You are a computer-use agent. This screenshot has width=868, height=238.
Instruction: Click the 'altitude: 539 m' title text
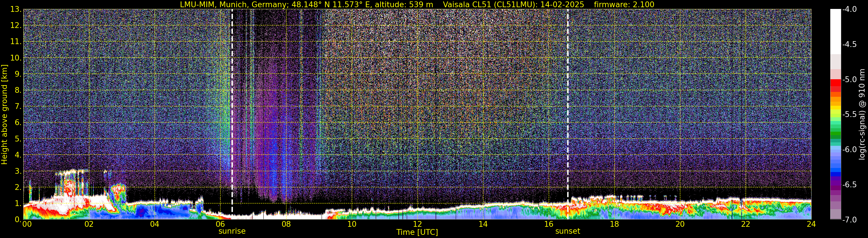click(404, 4)
